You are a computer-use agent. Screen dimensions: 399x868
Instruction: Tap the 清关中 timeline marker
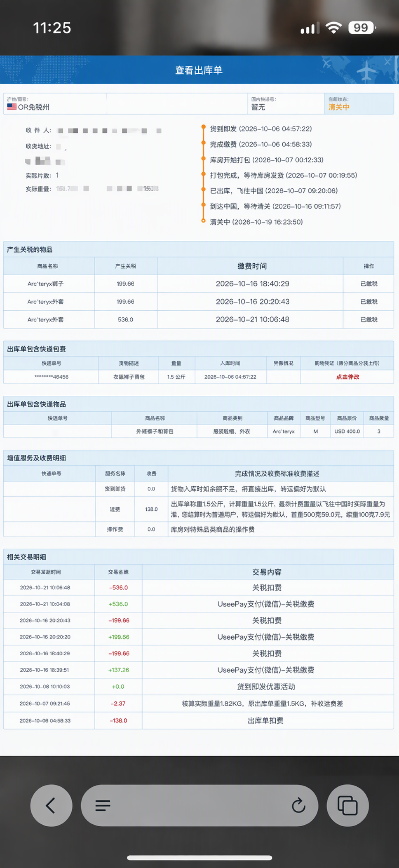[x=203, y=221]
